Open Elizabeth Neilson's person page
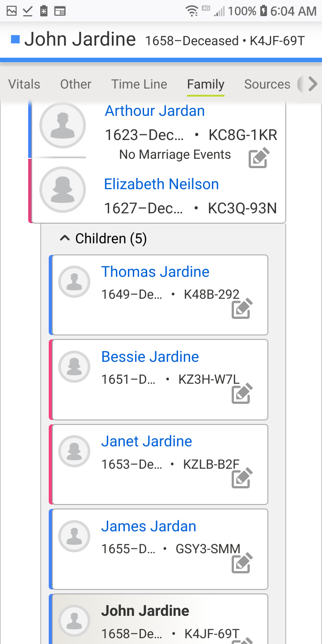 (161, 184)
